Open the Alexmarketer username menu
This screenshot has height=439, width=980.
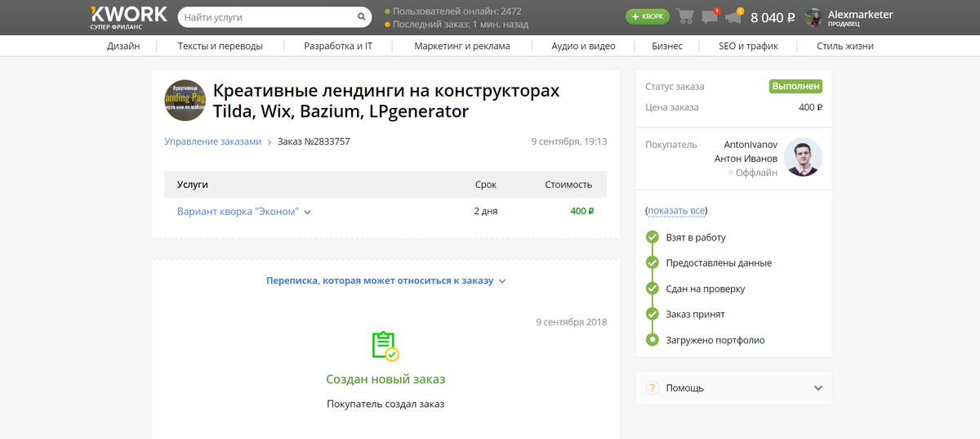tap(860, 15)
